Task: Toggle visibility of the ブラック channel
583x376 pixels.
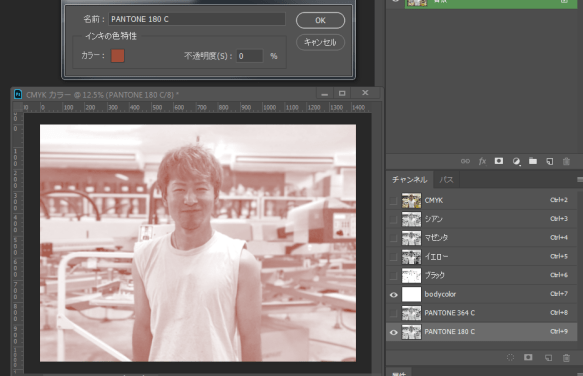Action: (x=393, y=276)
